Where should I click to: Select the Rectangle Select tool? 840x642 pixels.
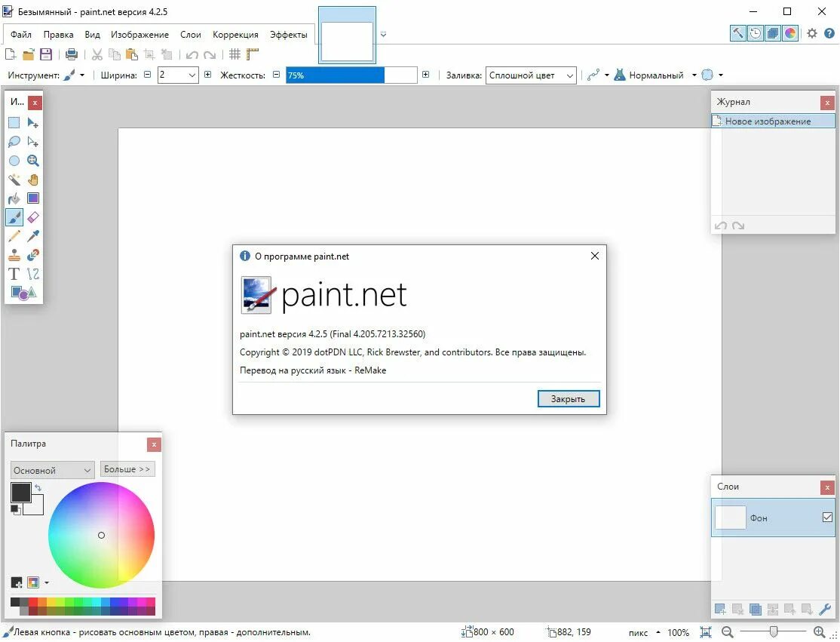pyautogui.click(x=14, y=123)
